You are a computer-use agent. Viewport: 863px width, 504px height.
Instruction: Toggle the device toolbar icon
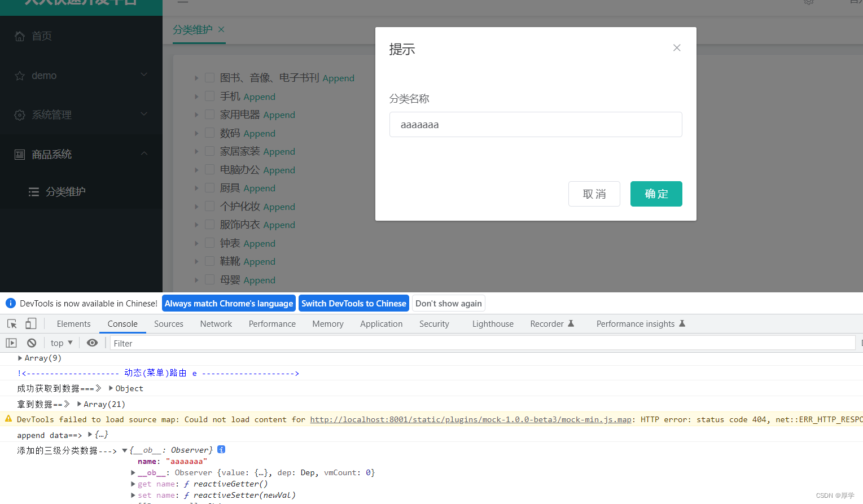click(31, 323)
